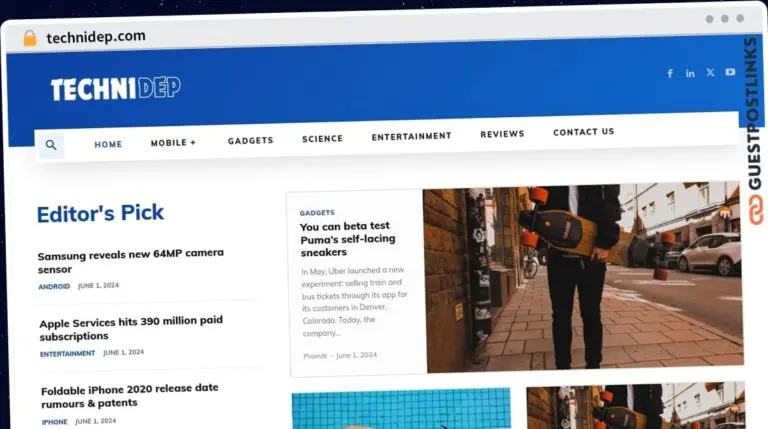Image resolution: width=768 pixels, height=429 pixels.
Task: Open the Science menu item
Action: (322, 139)
